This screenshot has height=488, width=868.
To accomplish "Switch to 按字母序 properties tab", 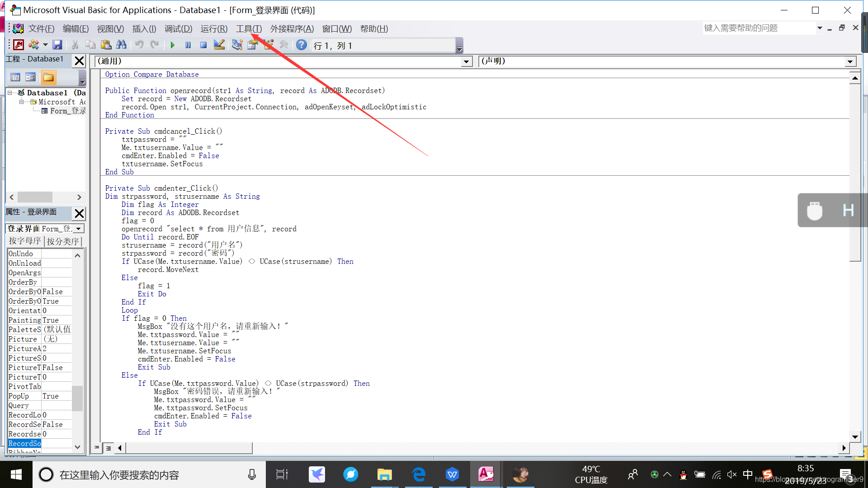I will coord(25,241).
